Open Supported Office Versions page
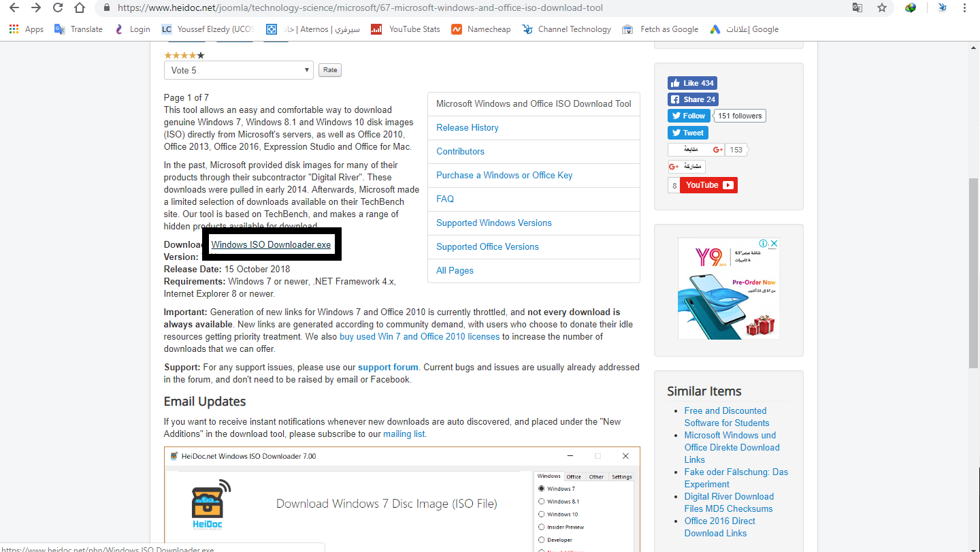This screenshot has width=980, height=552. tap(488, 246)
